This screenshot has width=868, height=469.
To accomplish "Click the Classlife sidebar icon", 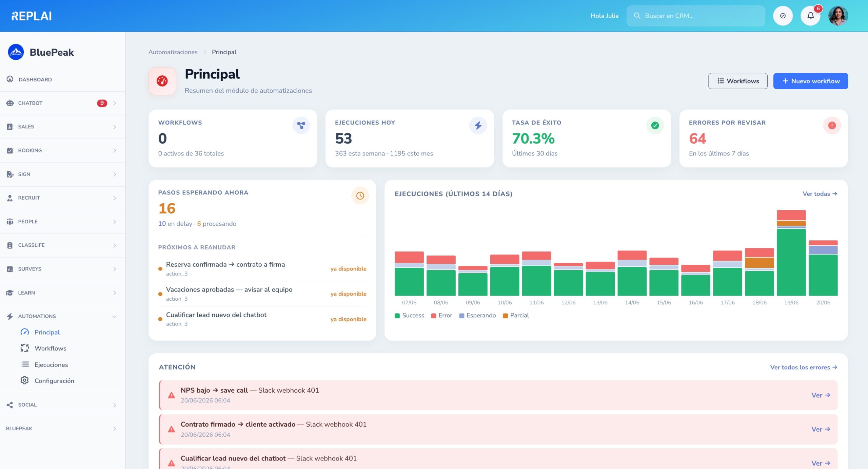I will click(10, 245).
